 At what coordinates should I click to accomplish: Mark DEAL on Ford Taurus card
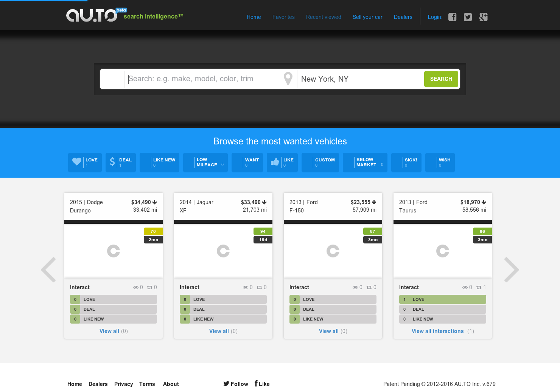443,309
